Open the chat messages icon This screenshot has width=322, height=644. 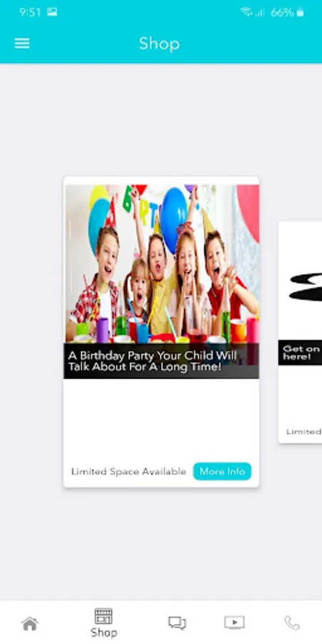[x=177, y=623]
